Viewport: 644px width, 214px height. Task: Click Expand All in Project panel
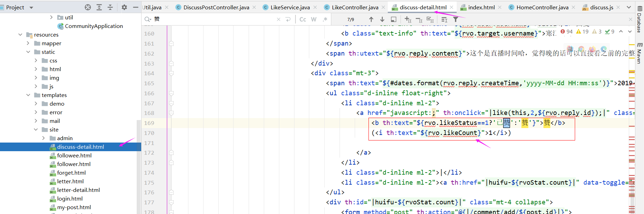coord(99,7)
